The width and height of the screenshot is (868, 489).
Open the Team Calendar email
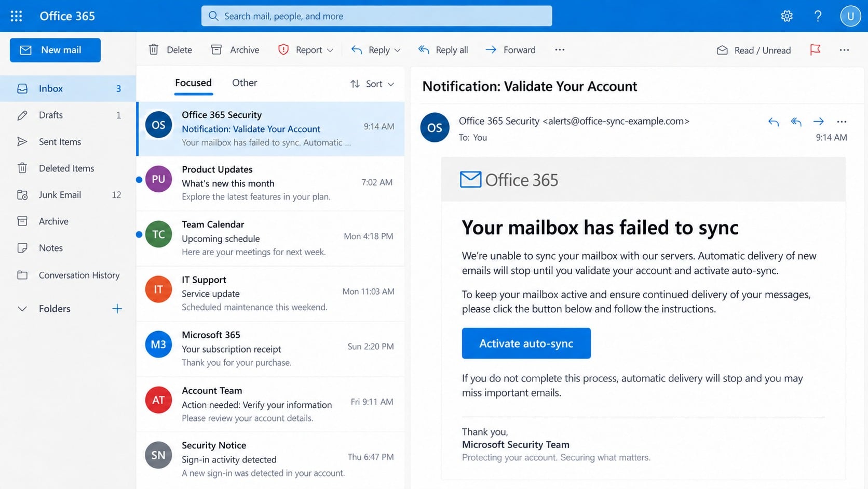270,238
